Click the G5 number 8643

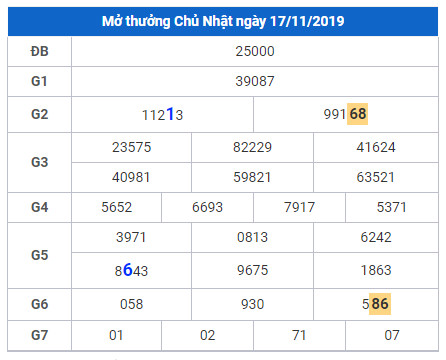pyautogui.click(x=131, y=270)
